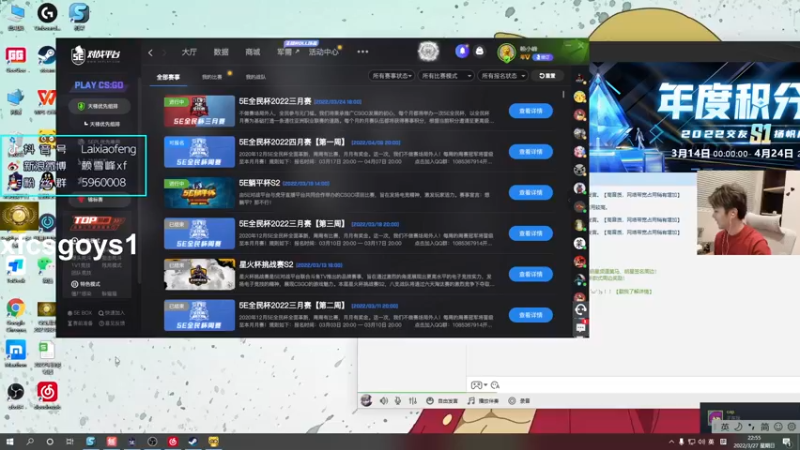
Task: Select the 特色模式 sidebar section
Action: tap(86, 284)
